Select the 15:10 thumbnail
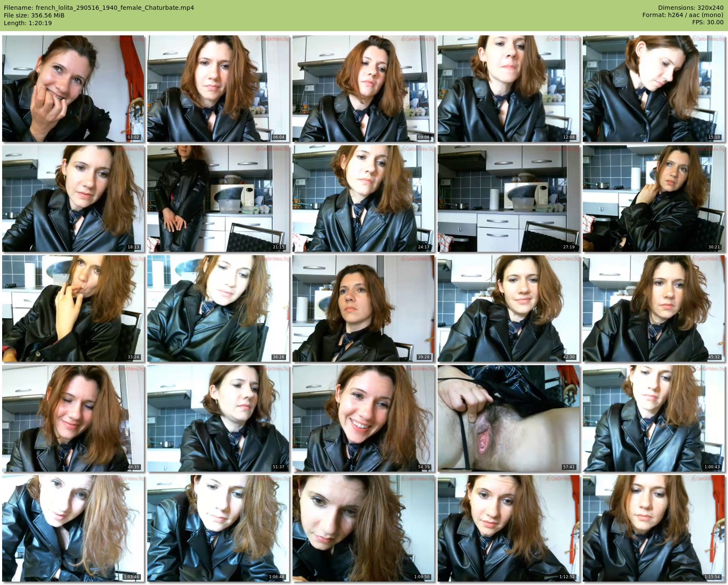 pos(654,89)
